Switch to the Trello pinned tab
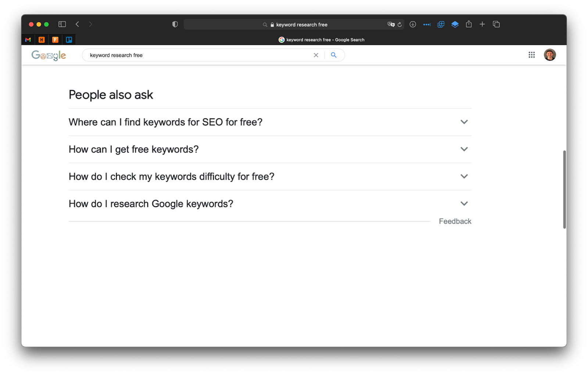The image size is (588, 375). [x=69, y=40]
